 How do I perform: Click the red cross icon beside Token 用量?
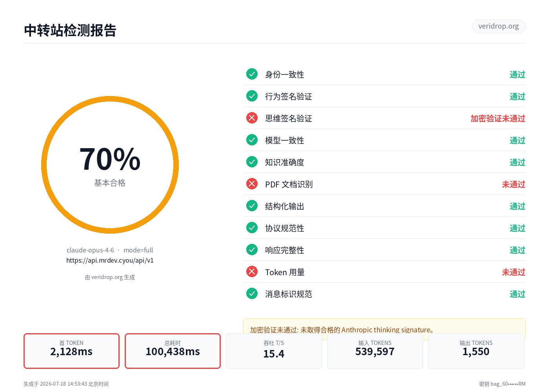[252, 272]
